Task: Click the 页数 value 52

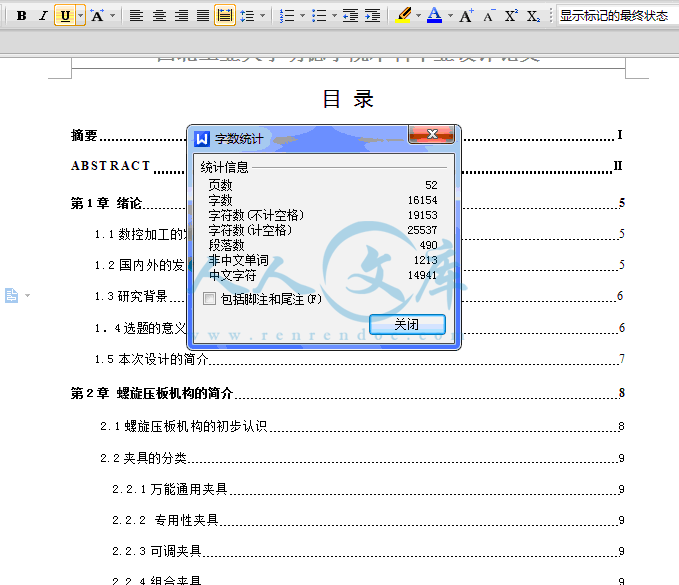Action: 431,185
